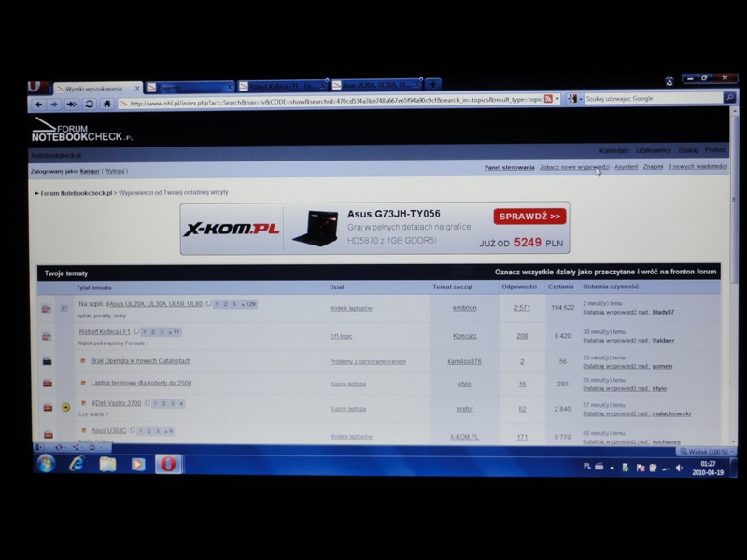Image resolution: width=747 pixels, height=560 pixels.
Task: Focus the Szukaj używając Google search field
Action: [654, 99]
